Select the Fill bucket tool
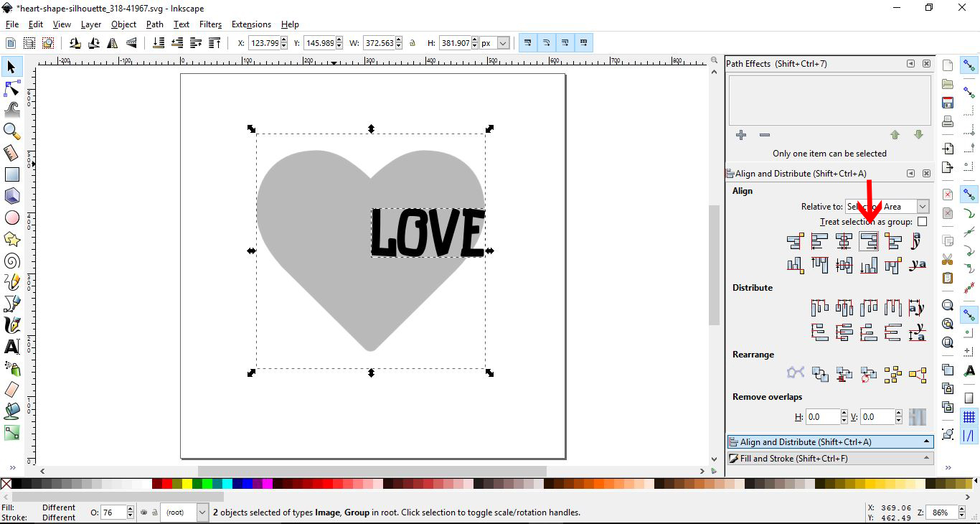 click(11, 411)
